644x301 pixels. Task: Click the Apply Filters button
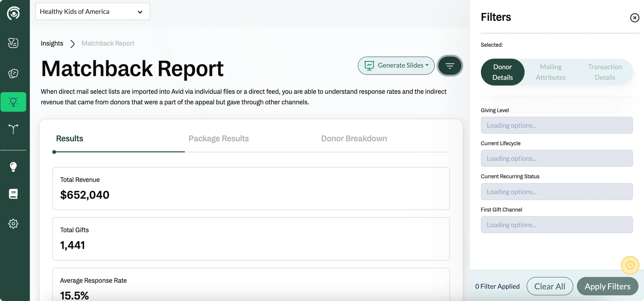pos(607,286)
